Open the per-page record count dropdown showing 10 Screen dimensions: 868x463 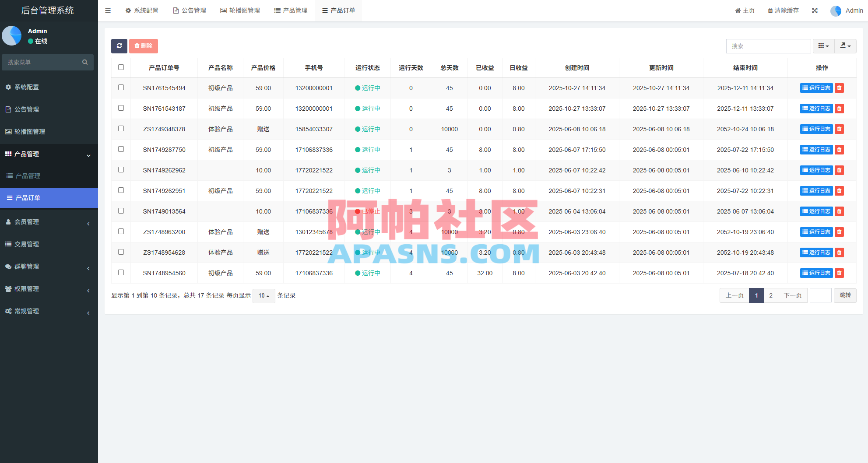264,296
